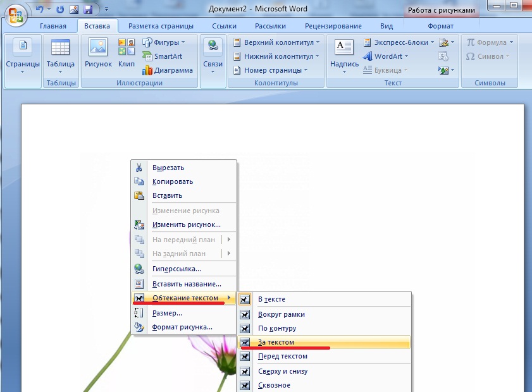Screen dimensions: 532x392
Task: Click the disabled Изменение рисунка entry
Action: pyautogui.click(x=183, y=211)
